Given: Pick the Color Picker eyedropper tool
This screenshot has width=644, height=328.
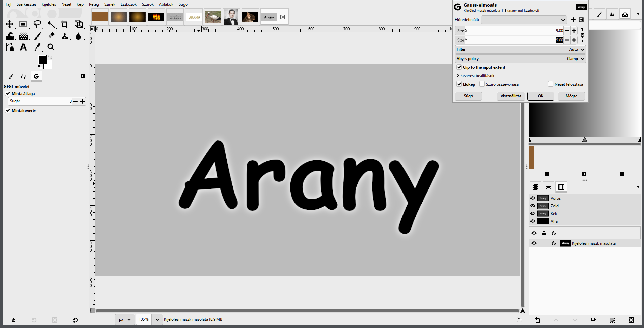Looking at the screenshot, I should pos(37,47).
